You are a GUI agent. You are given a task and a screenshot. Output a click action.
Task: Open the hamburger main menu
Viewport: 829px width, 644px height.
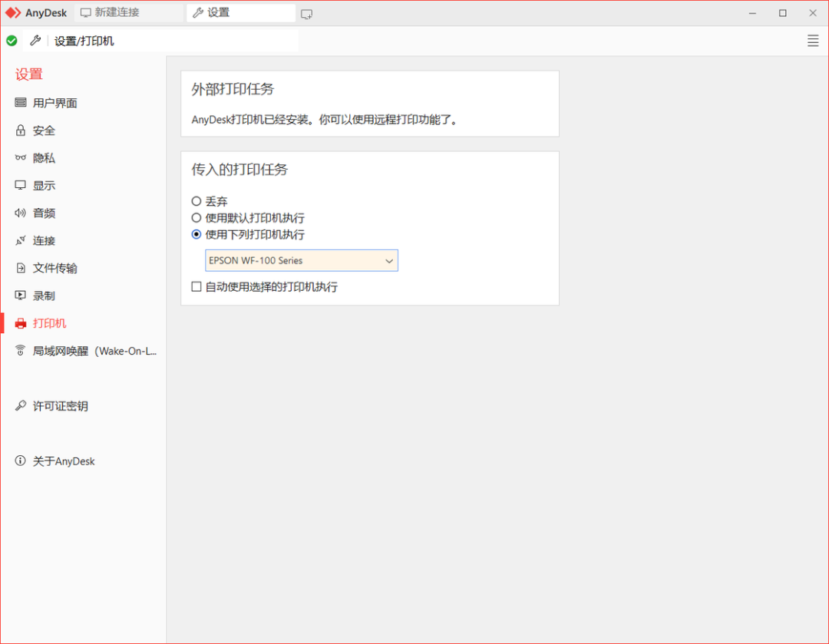coord(813,41)
